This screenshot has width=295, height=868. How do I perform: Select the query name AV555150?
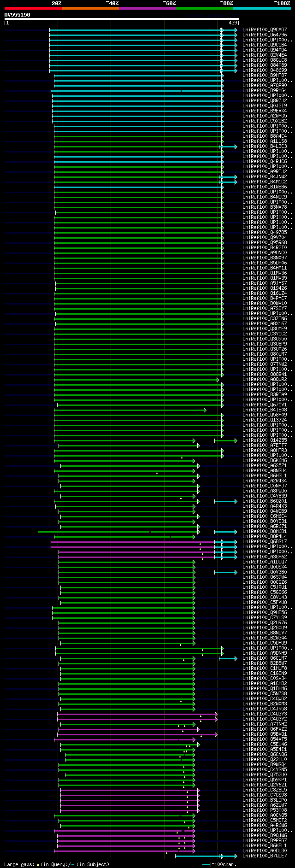18,15
